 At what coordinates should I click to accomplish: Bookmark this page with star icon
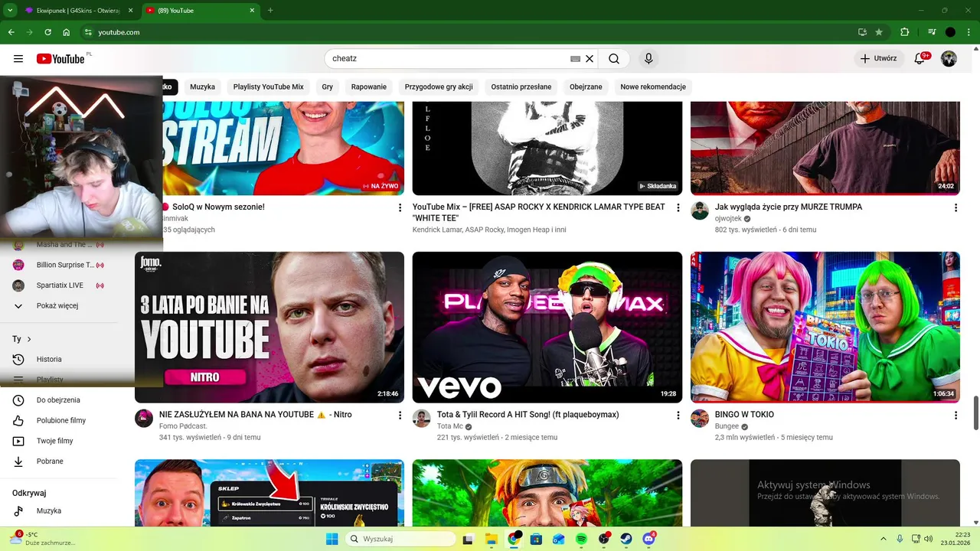point(879,32)
